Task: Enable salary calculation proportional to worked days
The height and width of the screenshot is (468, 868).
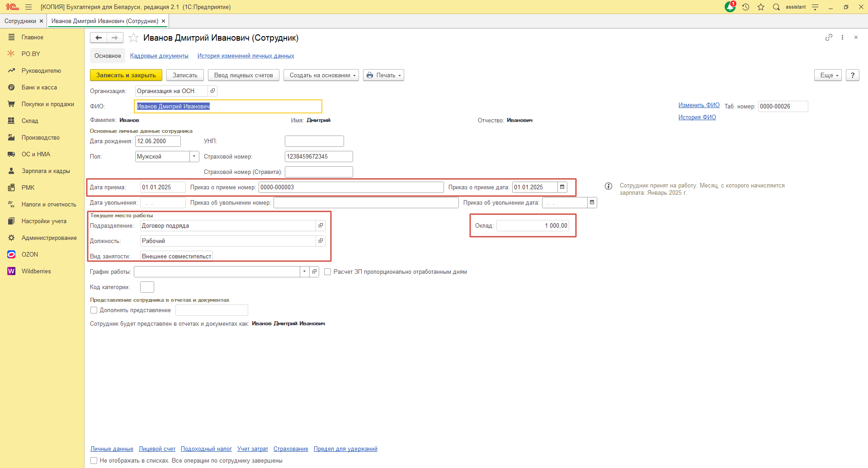Action: (x=328, y=272)
